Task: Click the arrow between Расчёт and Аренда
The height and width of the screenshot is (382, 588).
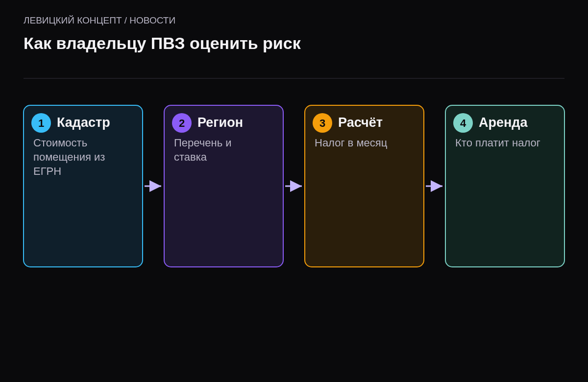Action: point(434,186)
